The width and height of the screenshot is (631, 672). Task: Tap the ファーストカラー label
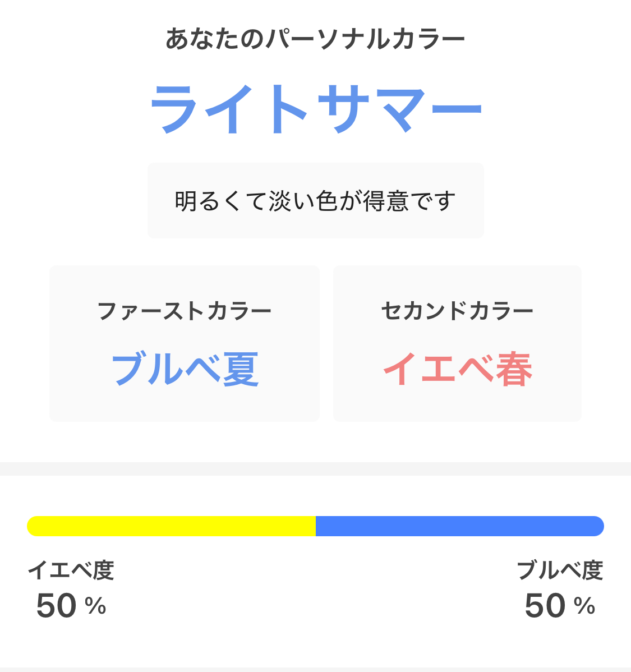click(185, 311)
